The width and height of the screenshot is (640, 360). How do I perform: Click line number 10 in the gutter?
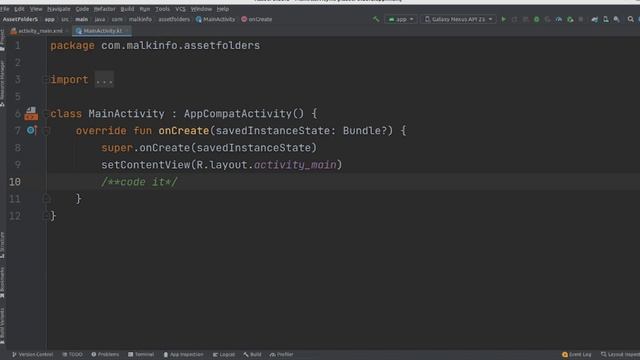point(15,182)
